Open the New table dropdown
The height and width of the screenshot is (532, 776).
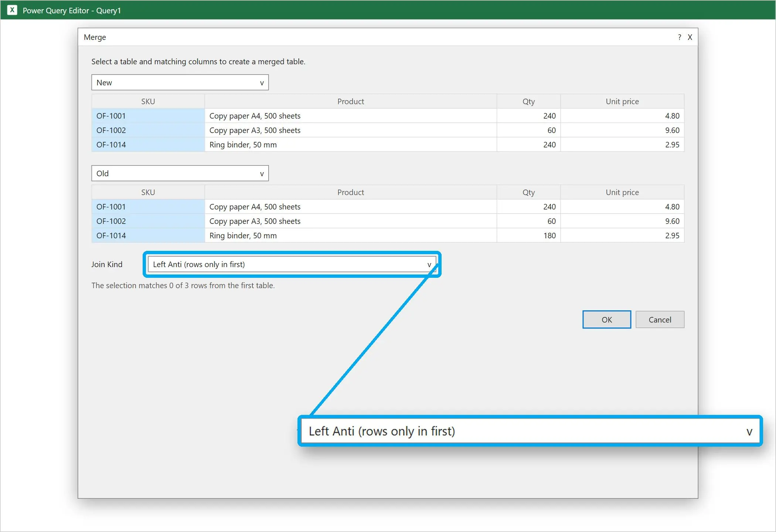180,82
